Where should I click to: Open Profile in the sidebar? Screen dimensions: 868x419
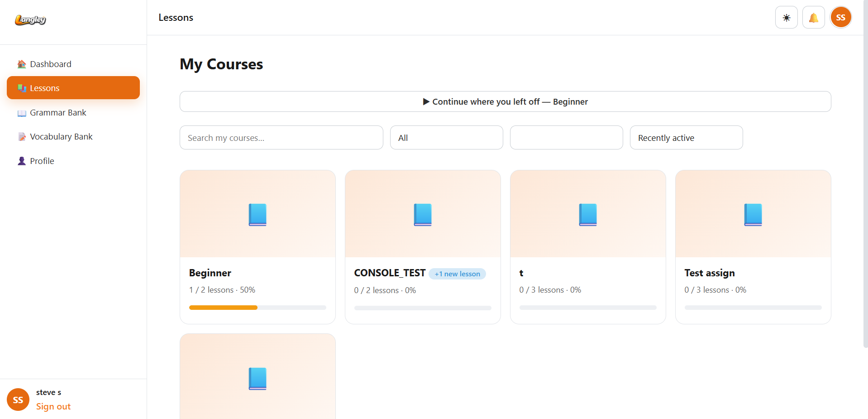[73, 161]
